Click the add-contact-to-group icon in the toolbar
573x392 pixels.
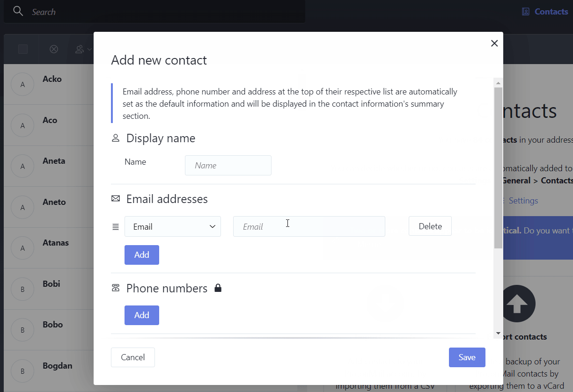pyautogui.click(x=79, y=49)
